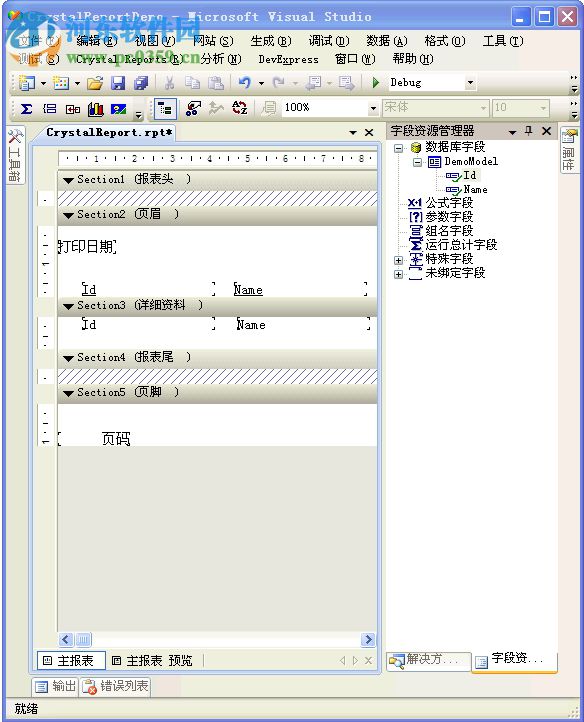Click the Open File folder icon
The width and height of the screenshot is (584, 722).
coord(95,83)
